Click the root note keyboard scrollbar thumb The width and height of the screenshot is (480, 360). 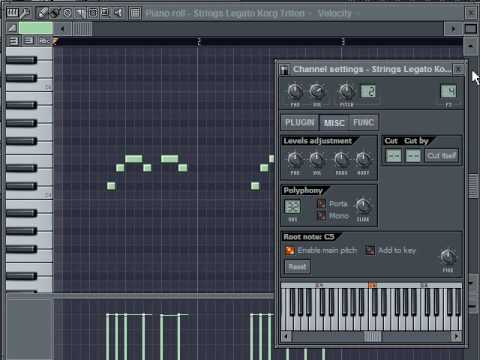pos(372,337)
